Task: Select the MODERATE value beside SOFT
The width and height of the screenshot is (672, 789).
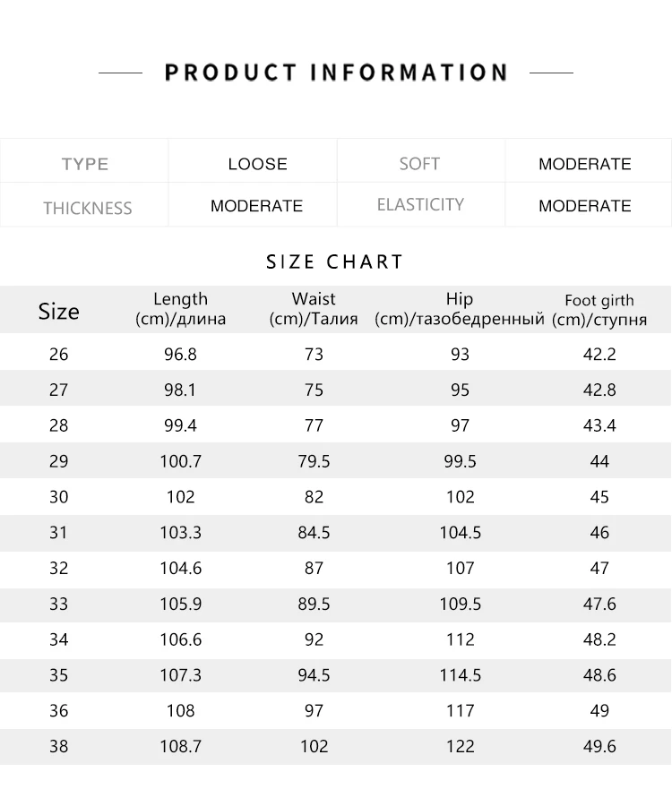Action: tap(584, 164)
